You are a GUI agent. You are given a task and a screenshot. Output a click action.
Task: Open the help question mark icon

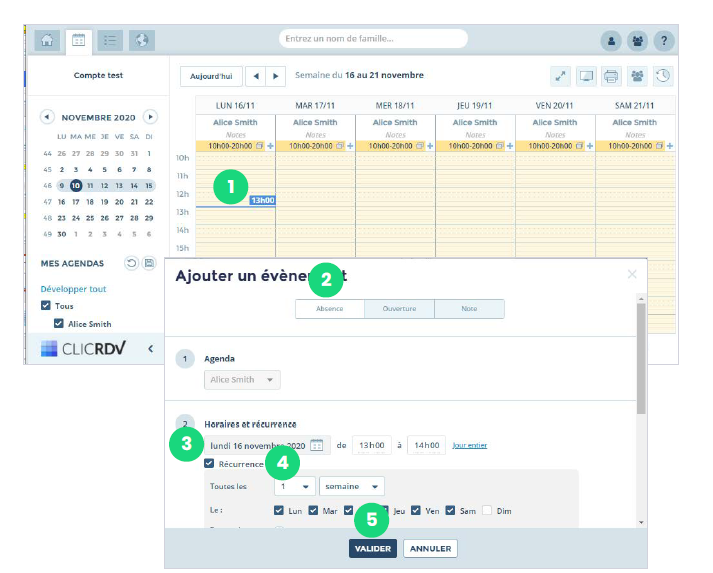663,41
